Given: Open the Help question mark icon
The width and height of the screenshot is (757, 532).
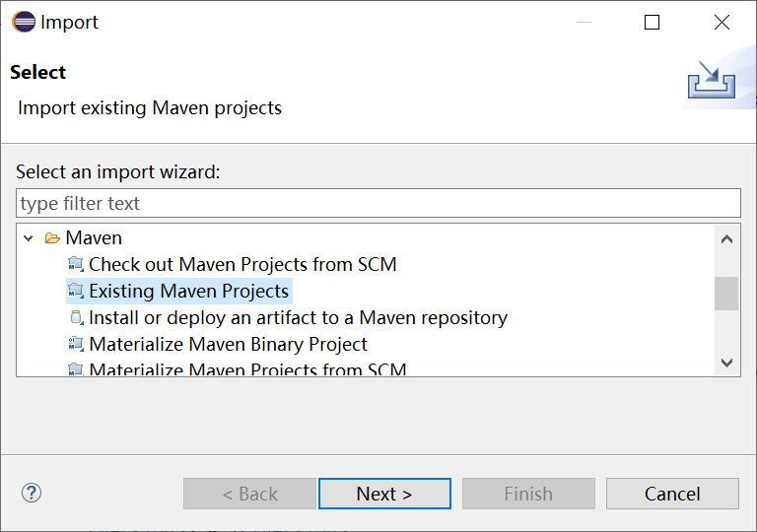Looking at the screenshot, I should 32,493.
